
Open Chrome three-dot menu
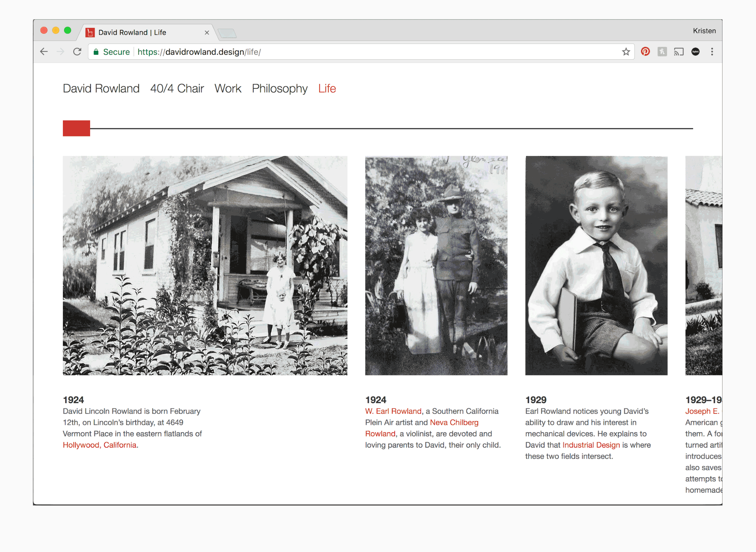pyautogui.click(x=712, y=52)
